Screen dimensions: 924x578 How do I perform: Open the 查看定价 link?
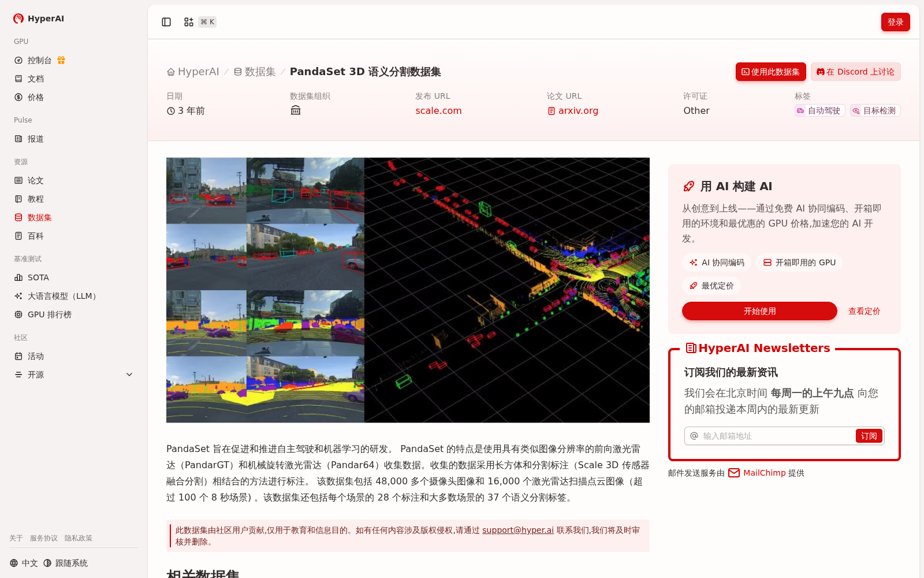[864, 311]
